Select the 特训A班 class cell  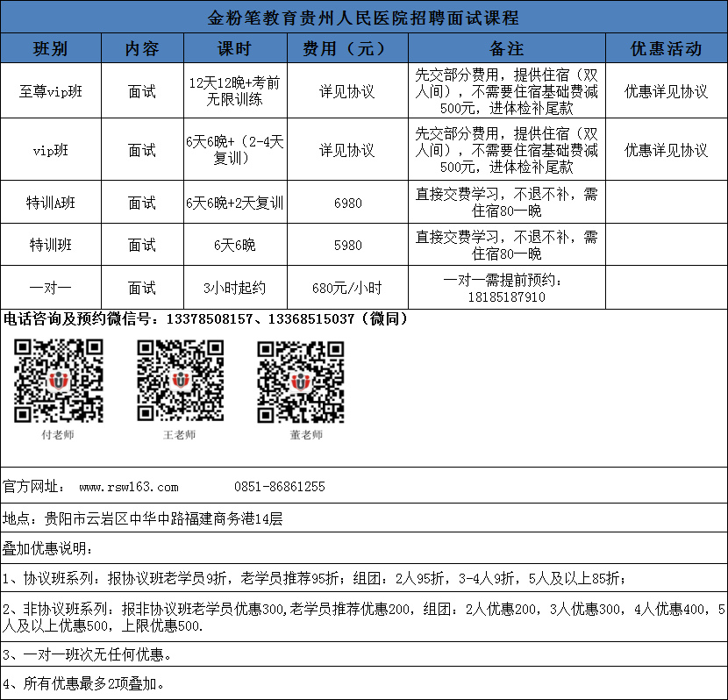click(x=51, y=203)
